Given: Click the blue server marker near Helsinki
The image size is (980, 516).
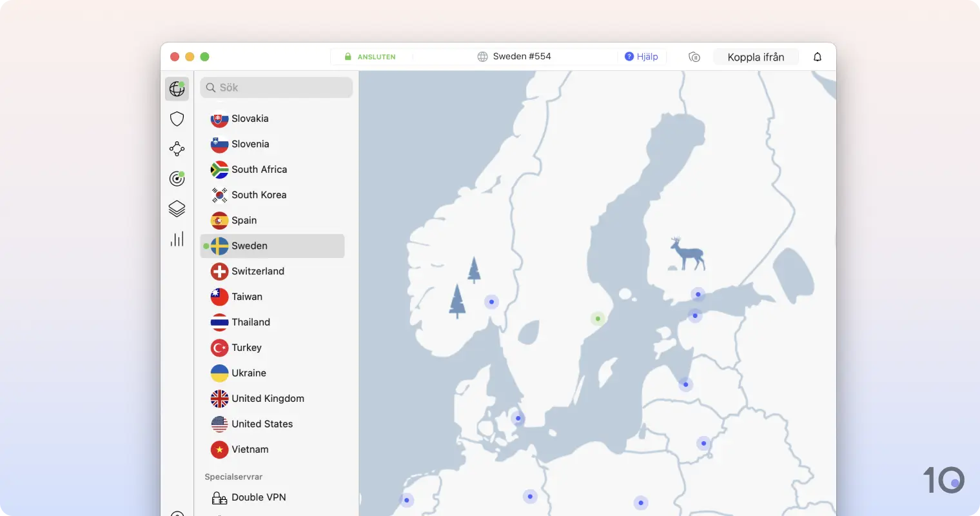Looking at the screenshot, I should pos(698,295).
